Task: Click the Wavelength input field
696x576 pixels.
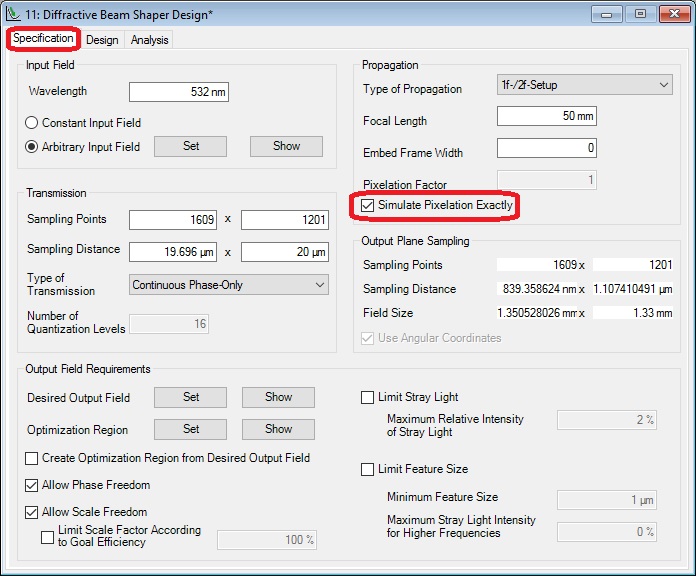Action: click(x=179, y=92)
